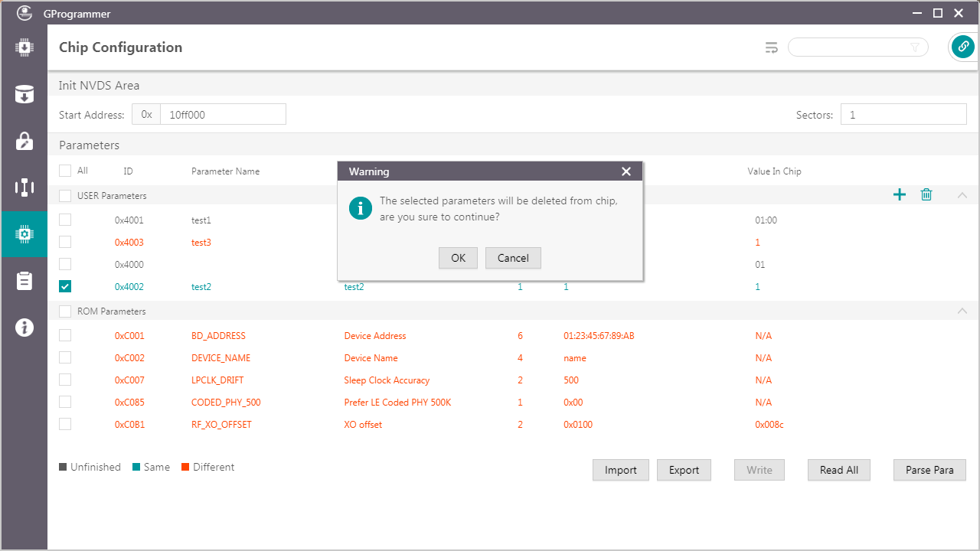Collapse the USER Parameters section

962,195
